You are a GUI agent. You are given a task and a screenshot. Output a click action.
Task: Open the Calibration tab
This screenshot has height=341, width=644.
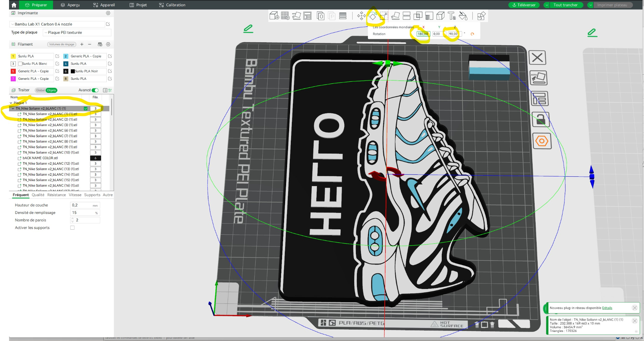tap(172, 5)
